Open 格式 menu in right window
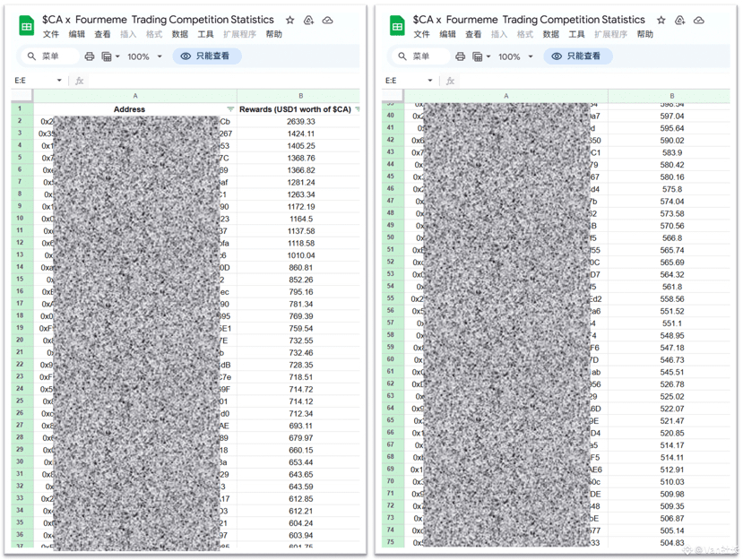The image size is (743, 560). click(525, 34)
